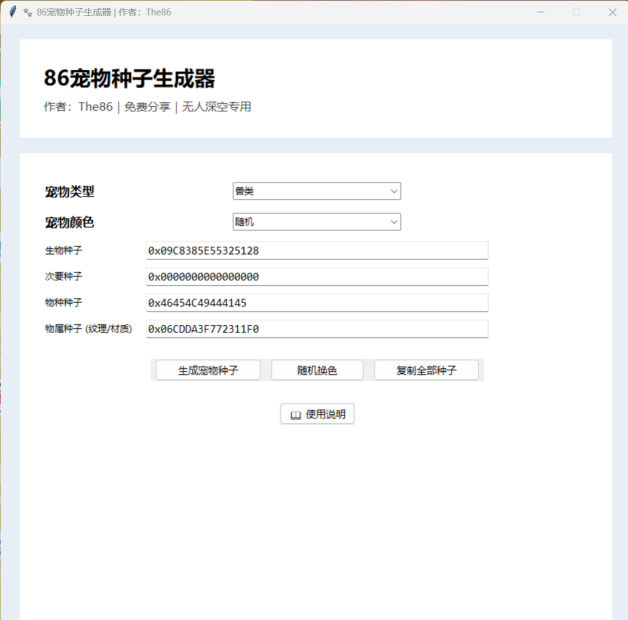
Task: Click the 生物种子 label
Action: (x=63, y=251)
